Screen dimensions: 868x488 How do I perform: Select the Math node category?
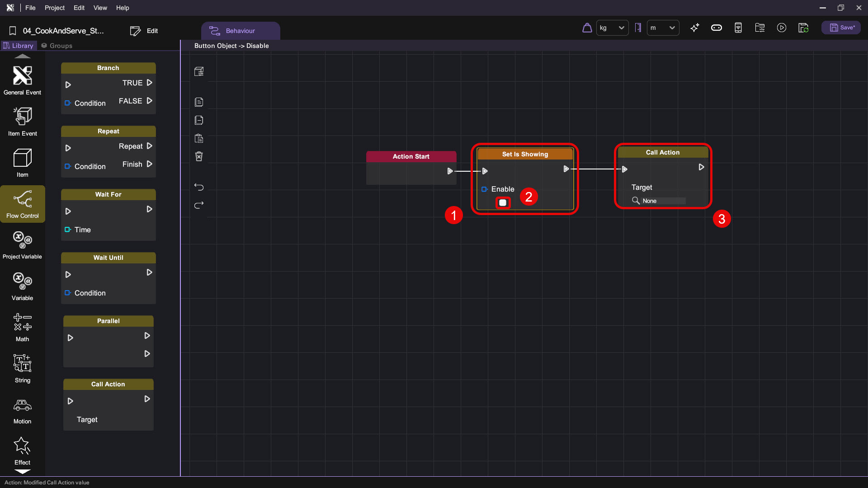[23, 328]
